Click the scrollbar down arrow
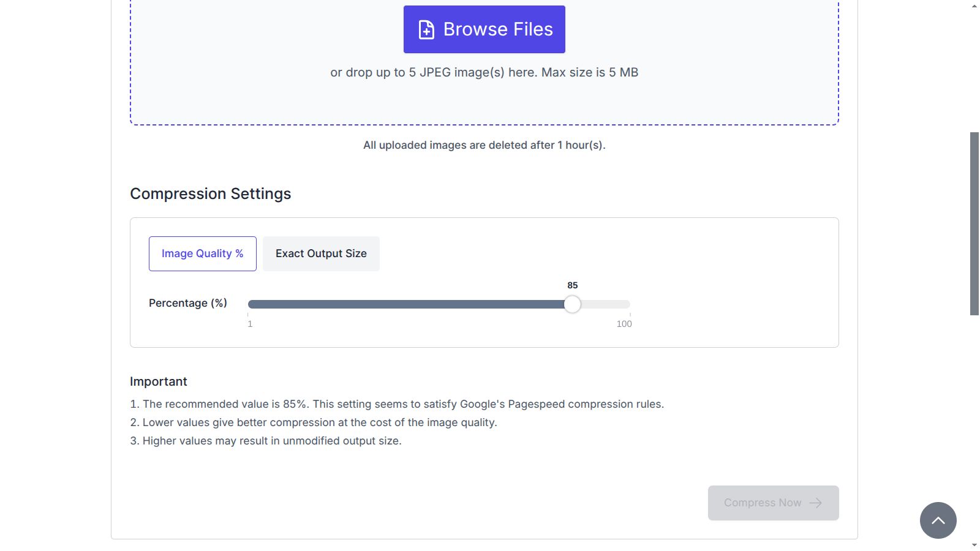 tap(974, 545)
